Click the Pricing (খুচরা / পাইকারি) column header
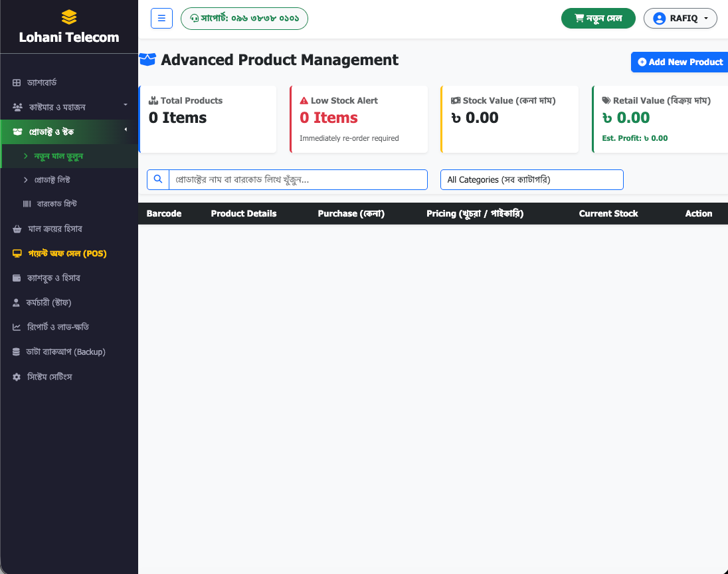728x574 pixels. point(475,214)
